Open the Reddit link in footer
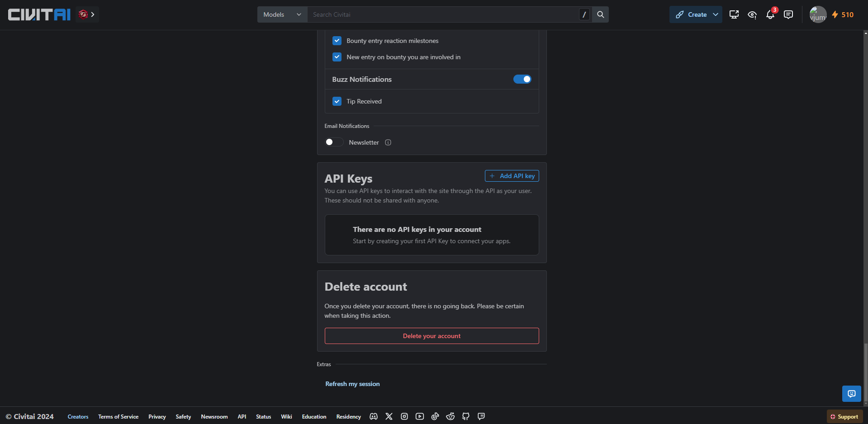 point(451,416)
